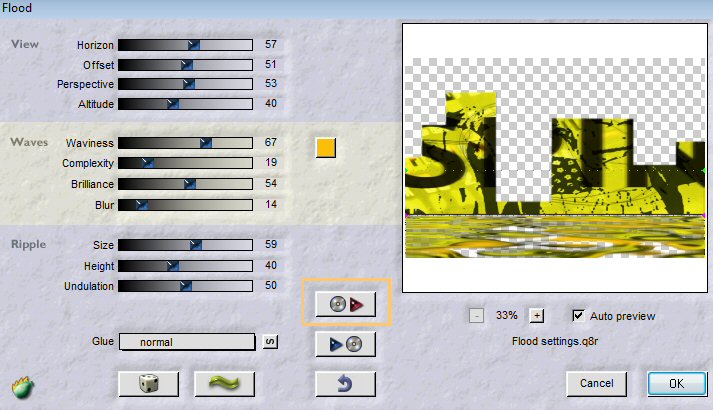Click the small S button beside Glue

[270, 342]
